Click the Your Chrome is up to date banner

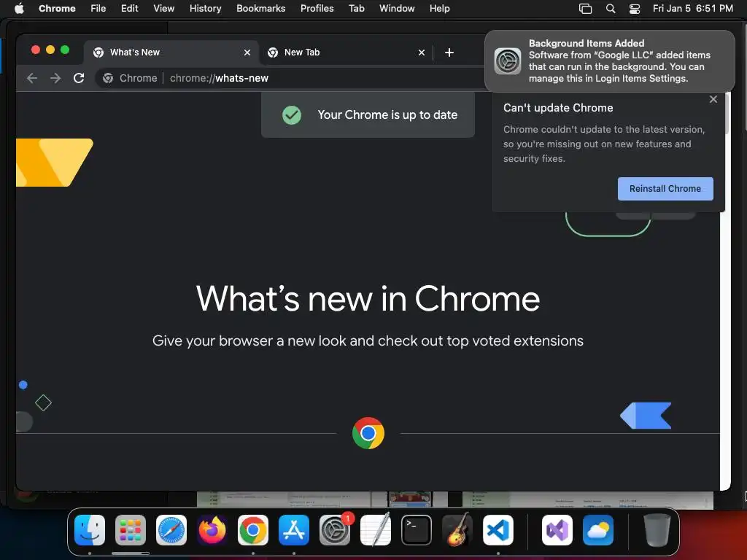point(368,114)
